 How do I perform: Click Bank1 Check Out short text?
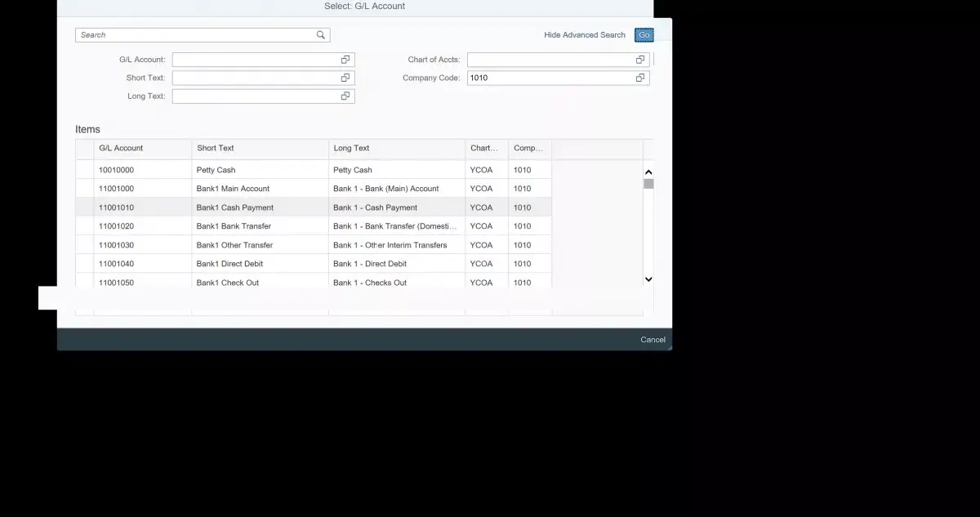(x=228, y=283)
